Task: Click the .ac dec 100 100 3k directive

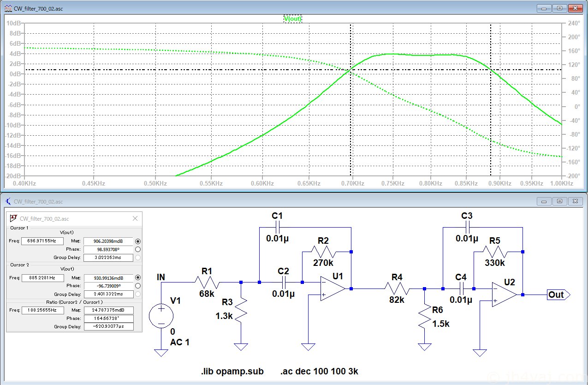Action: pyautogui.click(x=319, y=372)
